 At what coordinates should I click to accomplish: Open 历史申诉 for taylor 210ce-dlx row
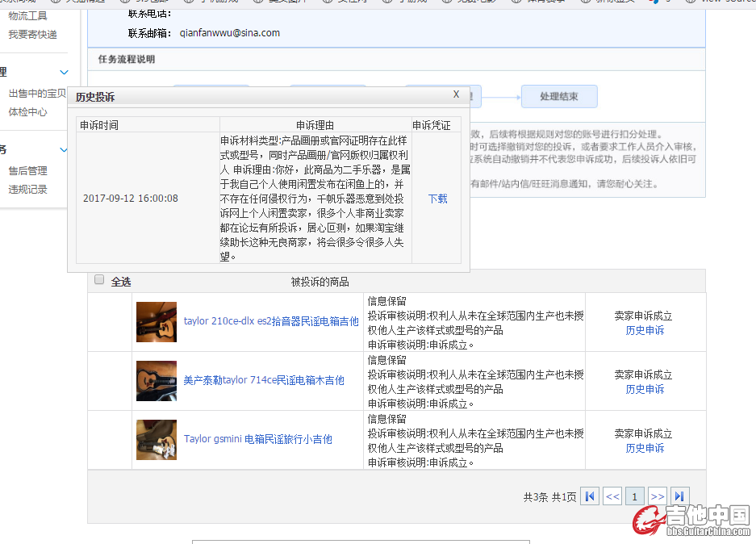[x=645, y=330]
